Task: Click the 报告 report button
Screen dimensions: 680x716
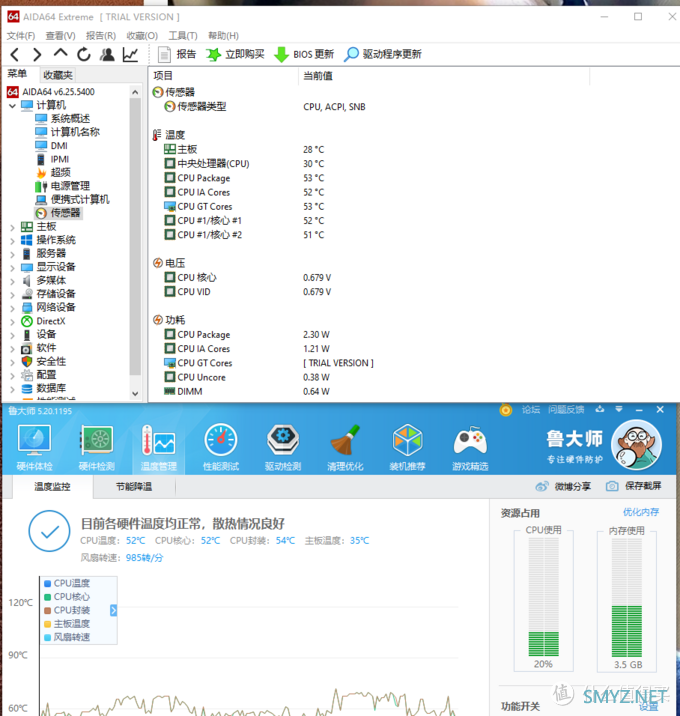Action: [176, 54]
